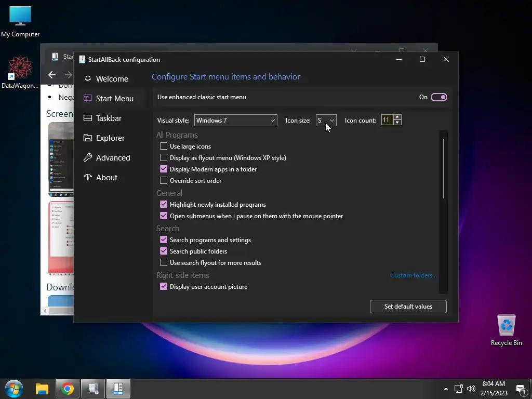Check Use large icons
The width and height of the screenshot is (532, 399).
[x=164, y=146]
